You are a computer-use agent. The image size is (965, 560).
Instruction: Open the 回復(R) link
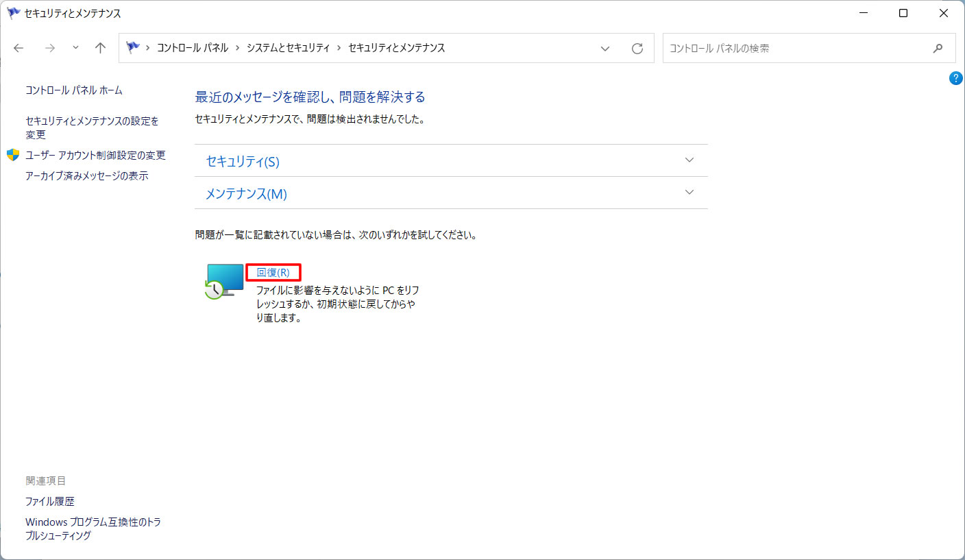pyautogui.click(x=273, y=272)
